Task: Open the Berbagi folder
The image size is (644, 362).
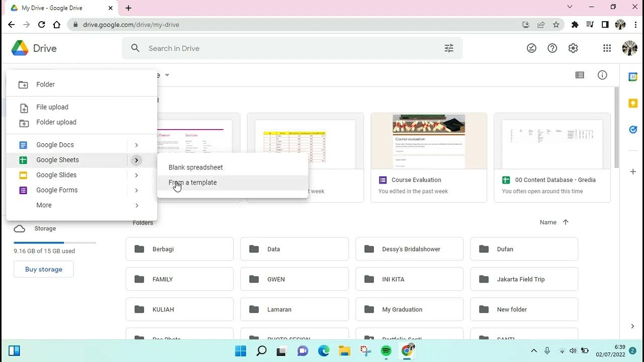Action: pos(180,249)
